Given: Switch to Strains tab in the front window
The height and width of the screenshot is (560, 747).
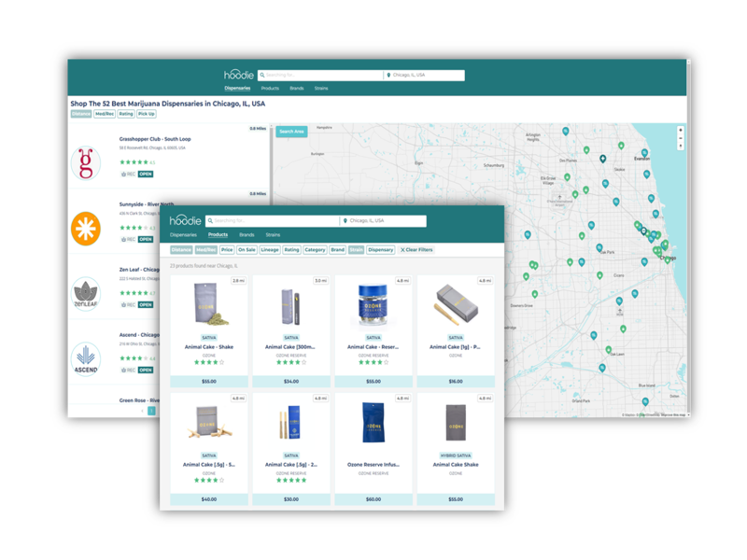Looking at the screenshot, I should pos(273,235).
